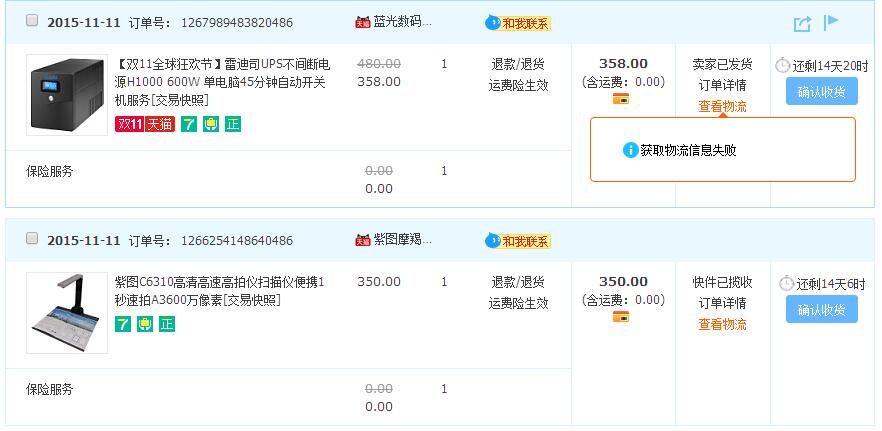This screenshot has height=431, width=882.
Task: Open the UPS product thumbnail image
Action: coord(67,95)
